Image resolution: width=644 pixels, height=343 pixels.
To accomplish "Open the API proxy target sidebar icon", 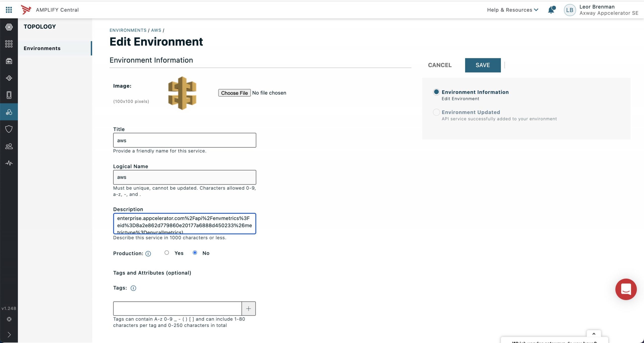I will 9,78.
